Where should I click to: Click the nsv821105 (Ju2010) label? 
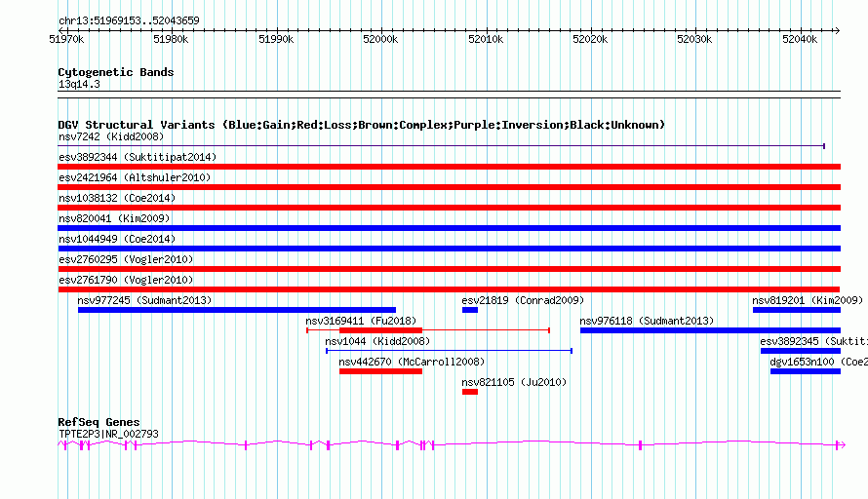point(514,382)
